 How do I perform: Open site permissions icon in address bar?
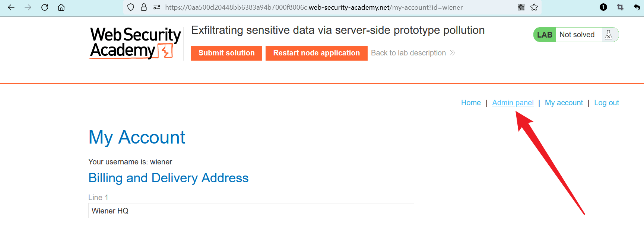157,7
